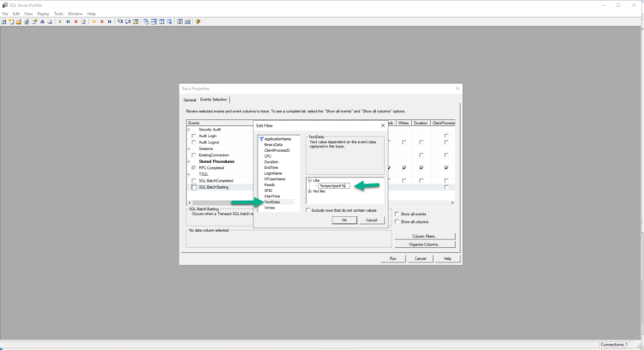Click the Pause Trace toolbar icon
Screen dimensions: 644x350
point(67,21)
